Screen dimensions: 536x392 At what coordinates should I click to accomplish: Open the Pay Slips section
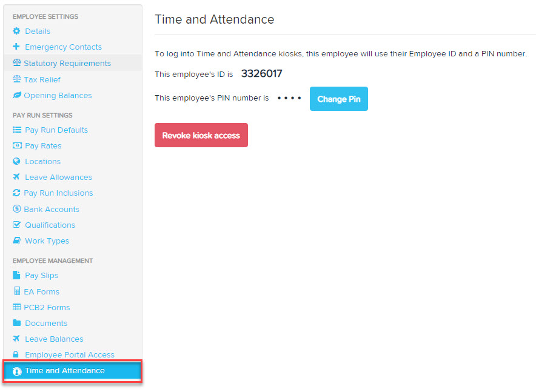(x=41, y=276)
